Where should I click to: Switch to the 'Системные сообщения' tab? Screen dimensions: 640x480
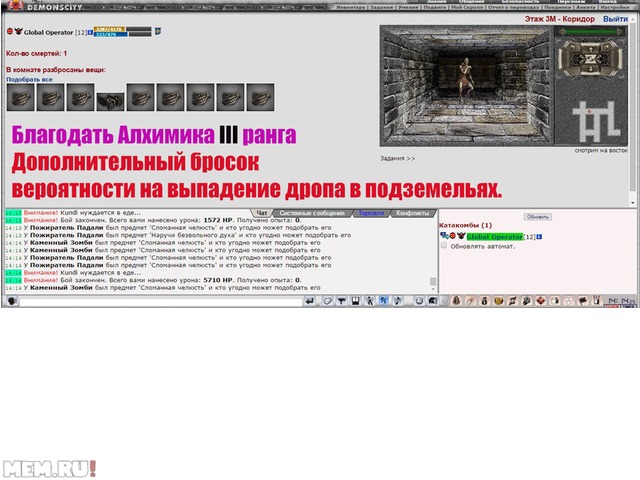click(312, 213)
